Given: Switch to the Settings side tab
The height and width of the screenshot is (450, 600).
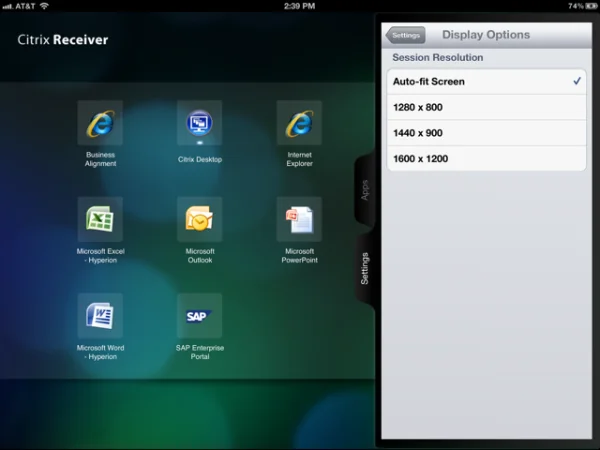Looking at the screenshot, I should coord(365,268).
